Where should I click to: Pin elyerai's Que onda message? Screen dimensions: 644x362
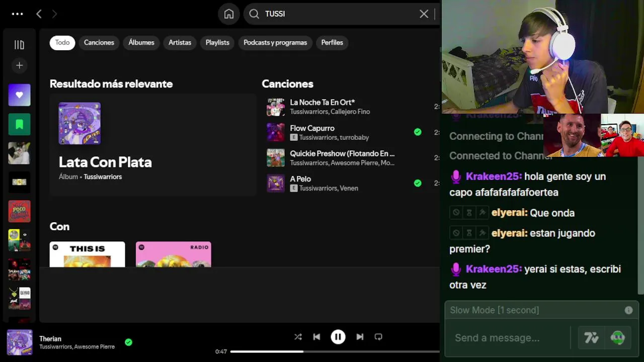482,213
